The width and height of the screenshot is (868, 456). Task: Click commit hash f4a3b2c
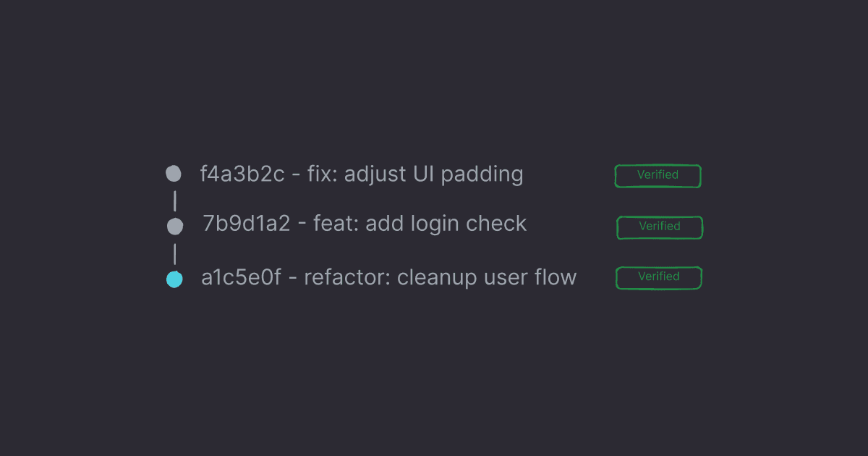coord(242,174)
